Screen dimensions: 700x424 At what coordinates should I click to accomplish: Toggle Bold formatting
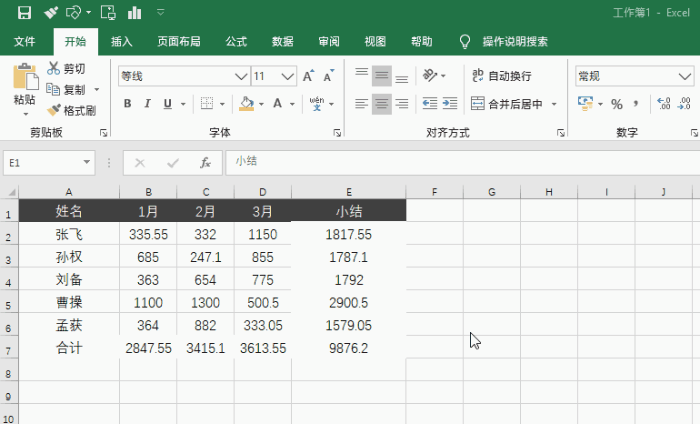(x=127, y=104)
